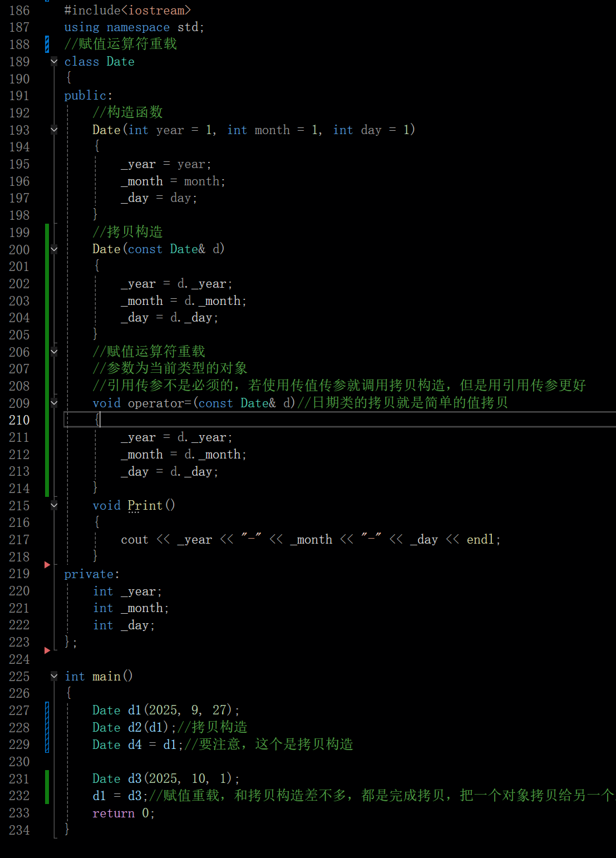Click the 'cout' statement on line 217
The height and width of the screenshot is (858, 616).
(311, 540)
